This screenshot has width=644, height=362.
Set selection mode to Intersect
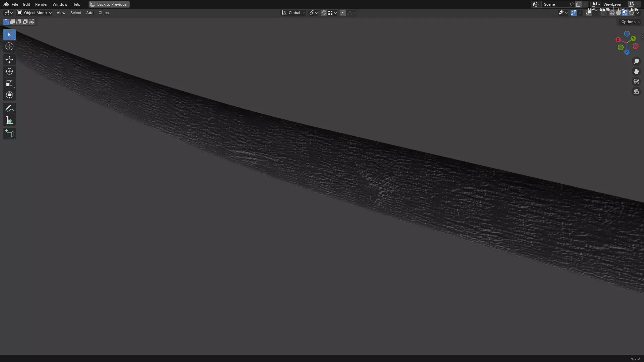[32, 22]
